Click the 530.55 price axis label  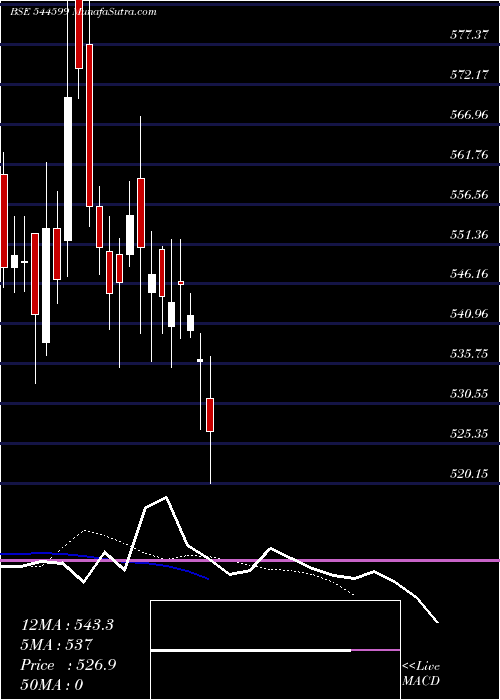469,393
